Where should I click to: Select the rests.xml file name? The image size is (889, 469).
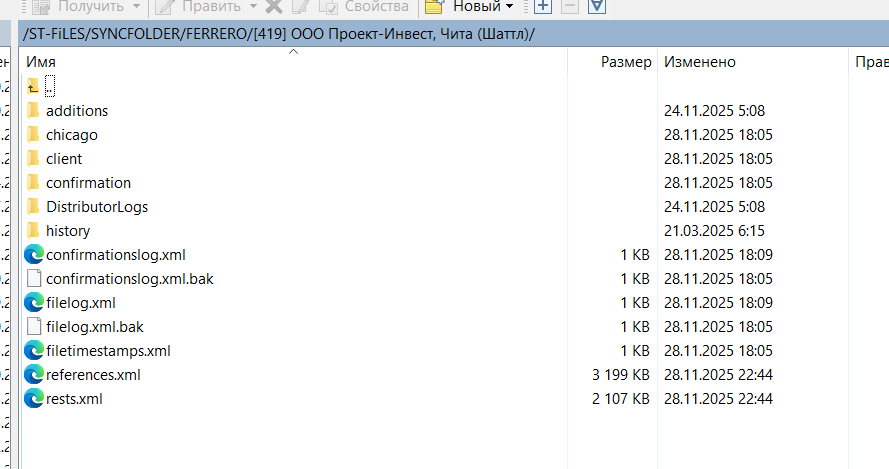(74, 399)
